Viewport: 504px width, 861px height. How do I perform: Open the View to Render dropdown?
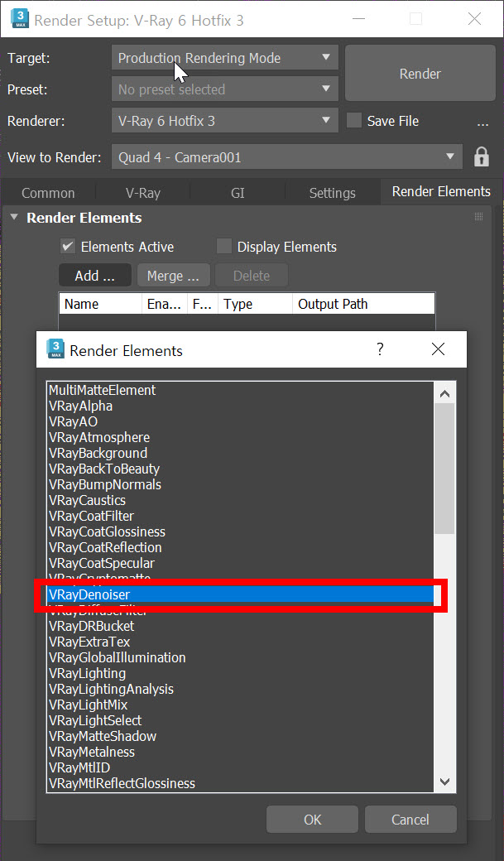tap(286, 157)
